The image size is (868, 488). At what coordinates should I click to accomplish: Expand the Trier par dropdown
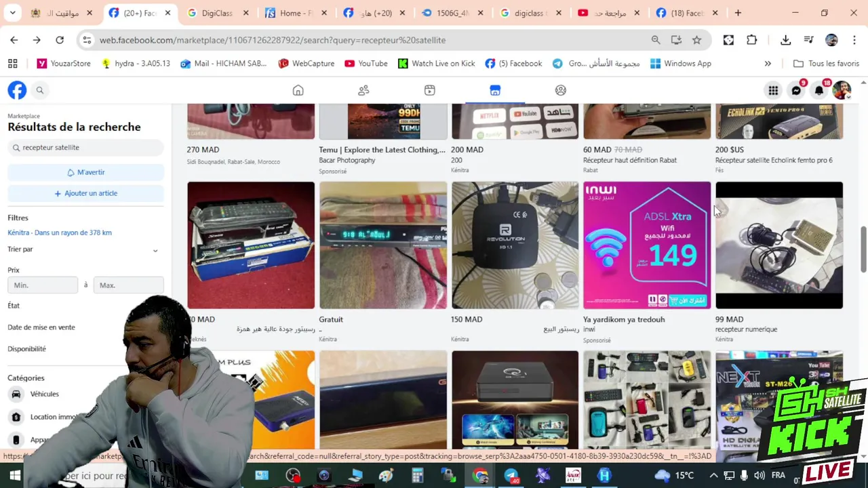tap(85, 249)
